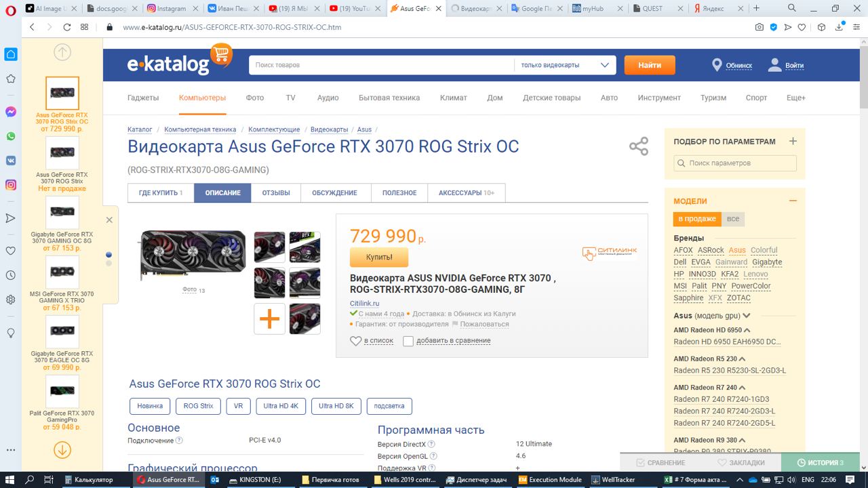
Task: Click the Войти user icon
Action: [x=774, y=65]
